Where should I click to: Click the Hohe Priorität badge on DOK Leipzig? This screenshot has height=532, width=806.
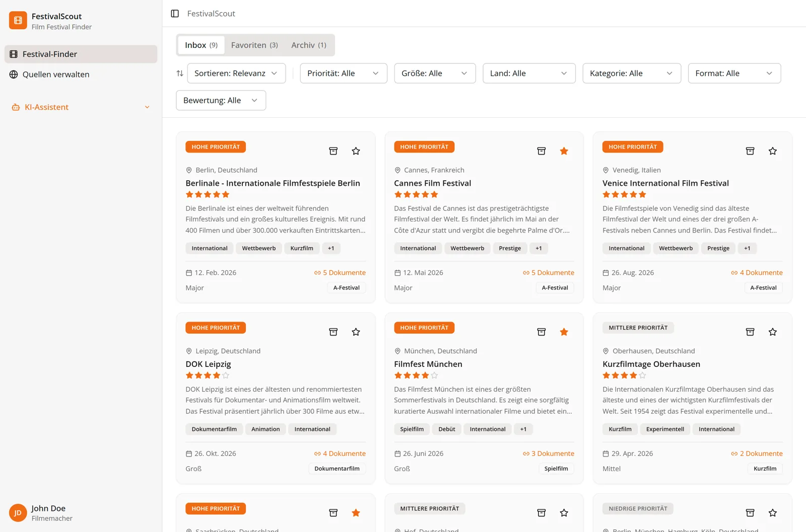coord(216,328)
